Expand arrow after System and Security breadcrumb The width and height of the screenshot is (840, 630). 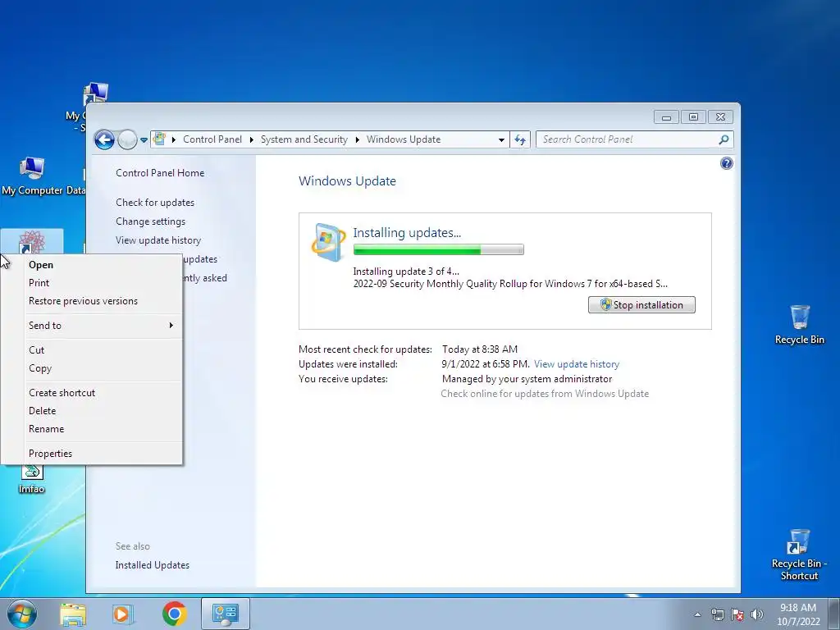[x=358, y=139]
